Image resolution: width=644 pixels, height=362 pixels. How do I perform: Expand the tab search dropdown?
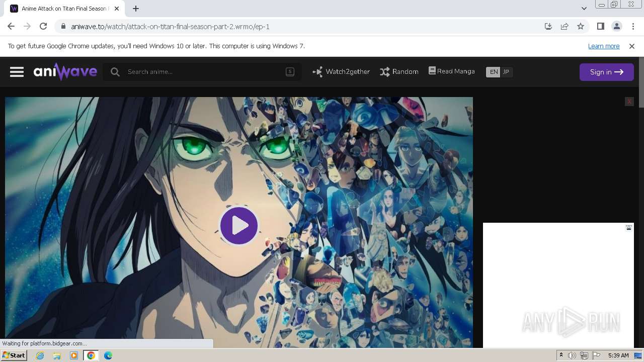tap(584, 8)
